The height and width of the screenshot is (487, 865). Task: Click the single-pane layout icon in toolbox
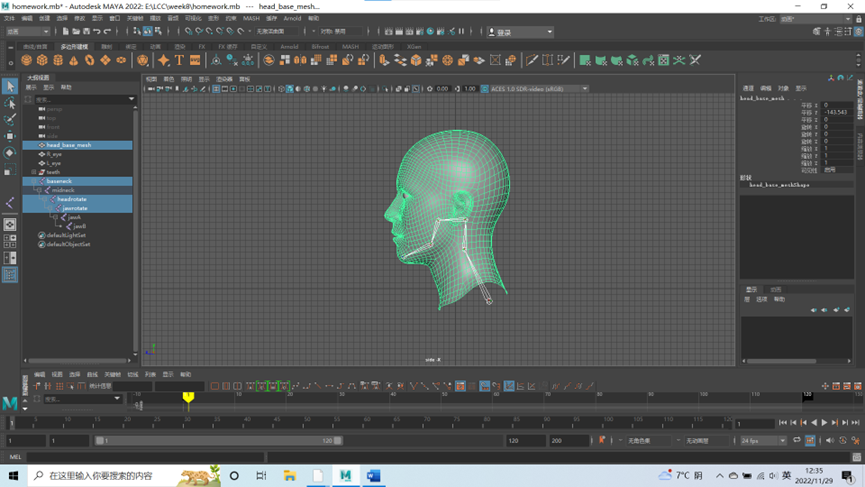(x=9, y=224)
